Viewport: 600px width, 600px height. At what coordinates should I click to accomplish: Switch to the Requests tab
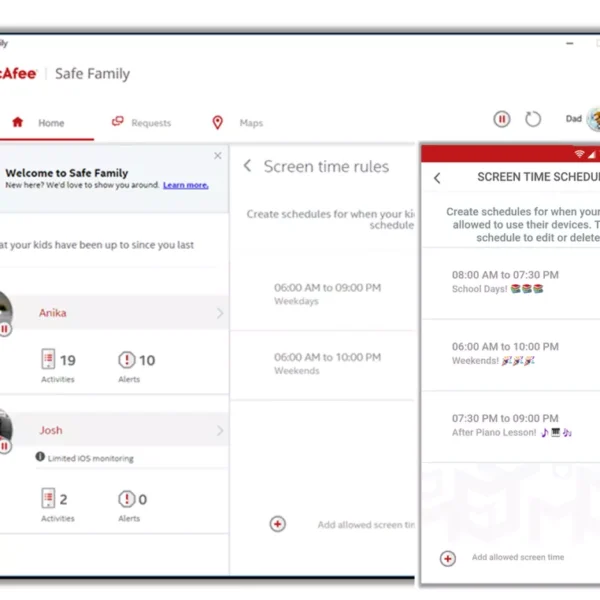141,123
